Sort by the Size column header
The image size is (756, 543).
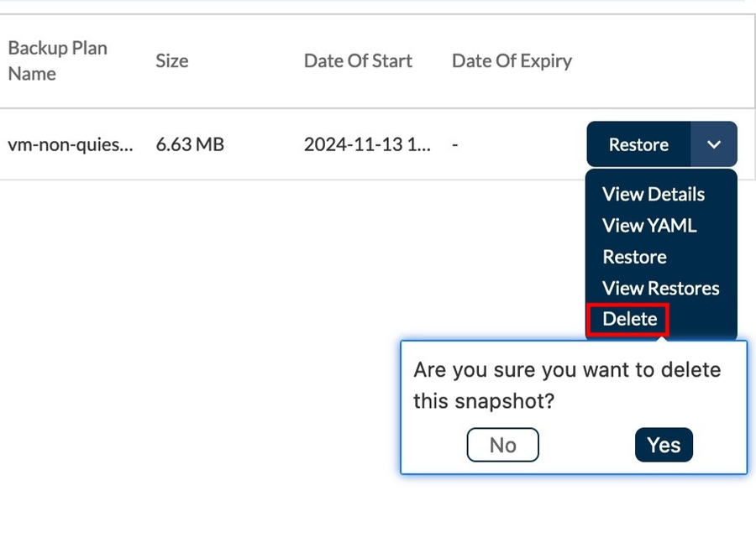coord(172,60)
